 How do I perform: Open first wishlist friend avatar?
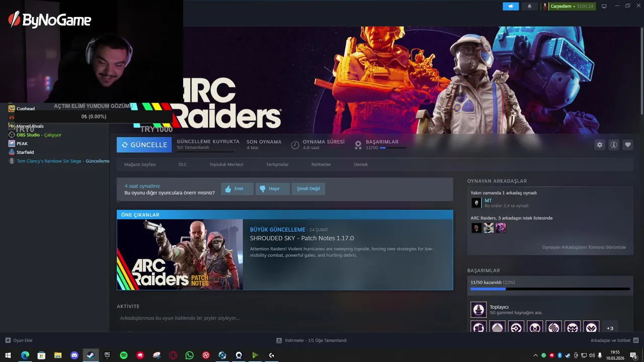476,228
